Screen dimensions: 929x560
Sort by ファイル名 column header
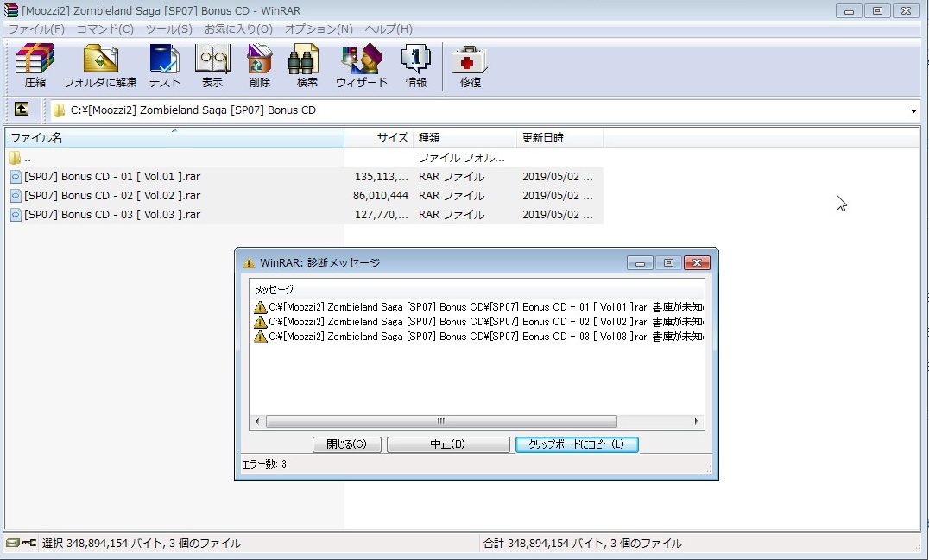coord(174,138)
